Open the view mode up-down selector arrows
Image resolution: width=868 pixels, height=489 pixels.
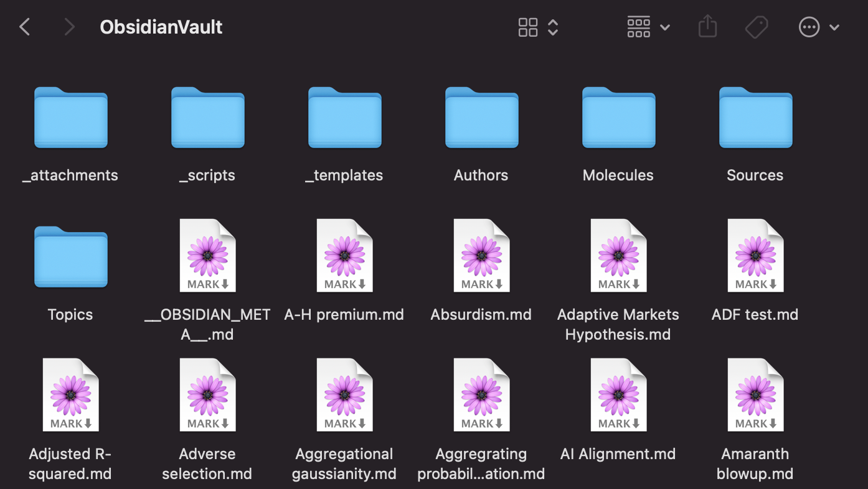pyautogui.click(x=553, y=27)
